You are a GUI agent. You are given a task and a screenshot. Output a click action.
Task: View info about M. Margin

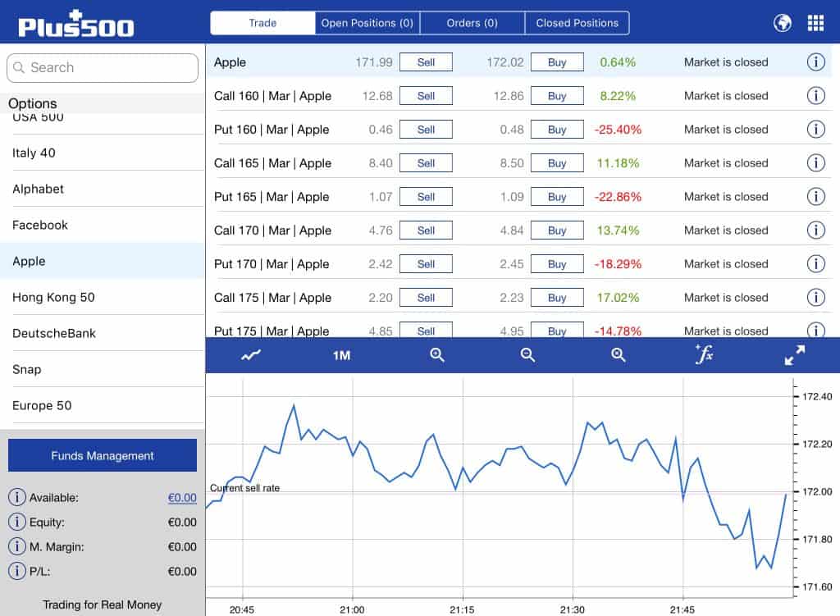click(x=16, y=546)
